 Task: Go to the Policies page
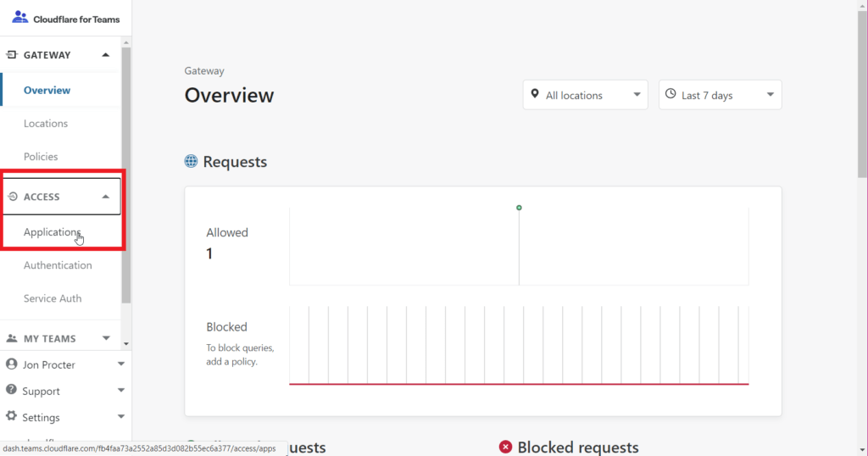(41, 157)
